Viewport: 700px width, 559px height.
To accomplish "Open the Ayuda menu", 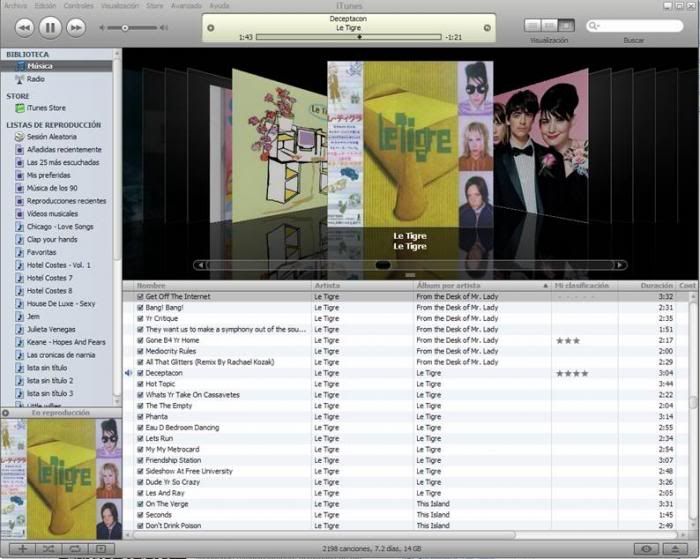I will 219,6.
